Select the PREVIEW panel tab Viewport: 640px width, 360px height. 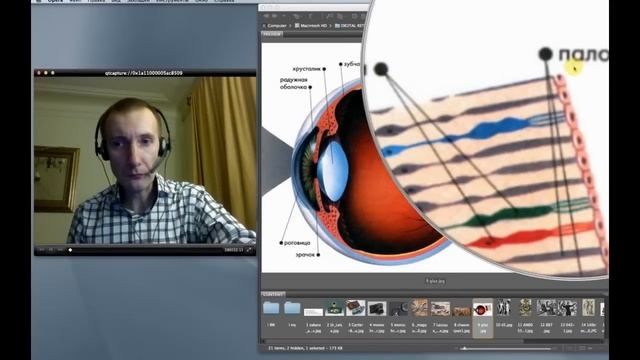coord(272,34)
